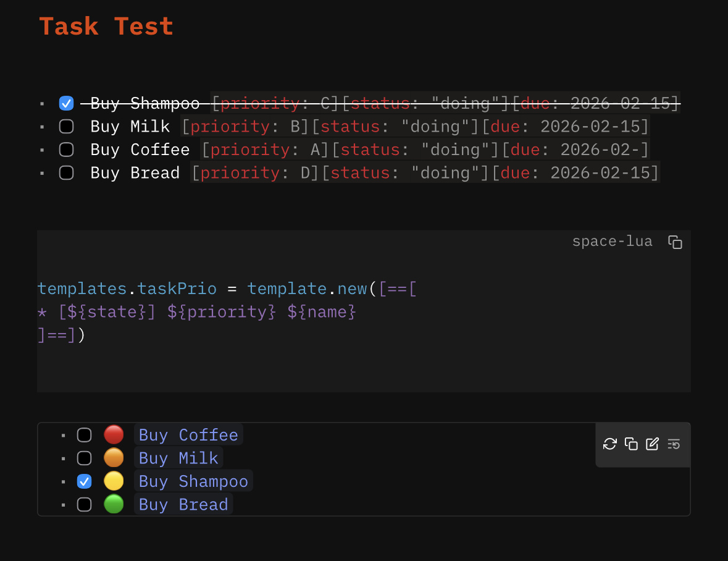
Task: Follow the Buy Milk result link
Action: (x=178, y=458)
